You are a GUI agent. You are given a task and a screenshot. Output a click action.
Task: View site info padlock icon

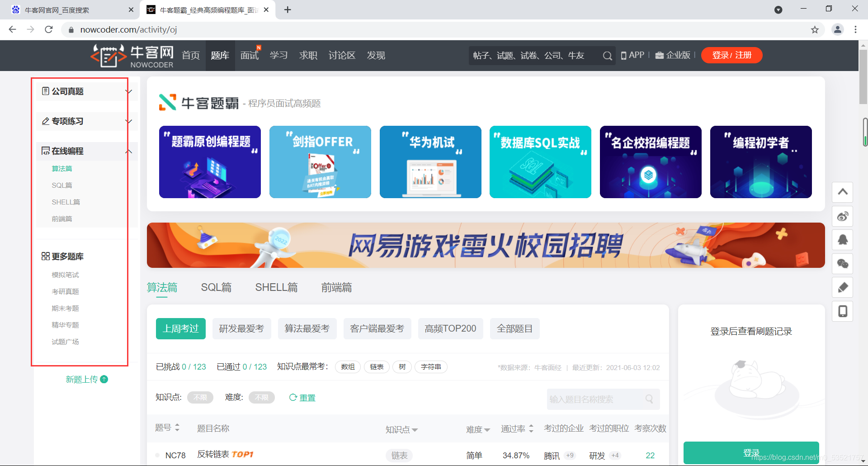pyautogui.click(x=71, y=30)
